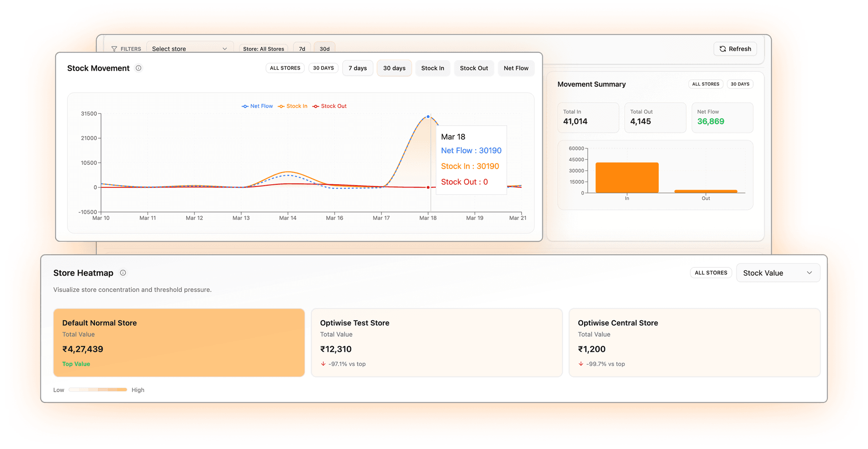The width and height of the screenshot is (868, 449).
Task: Click the Refresh circular arrow icon
Action: click(722, 49)
